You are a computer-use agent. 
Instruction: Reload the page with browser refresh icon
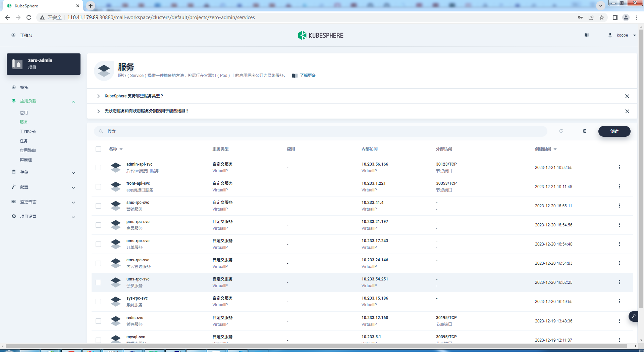point(29,17)
